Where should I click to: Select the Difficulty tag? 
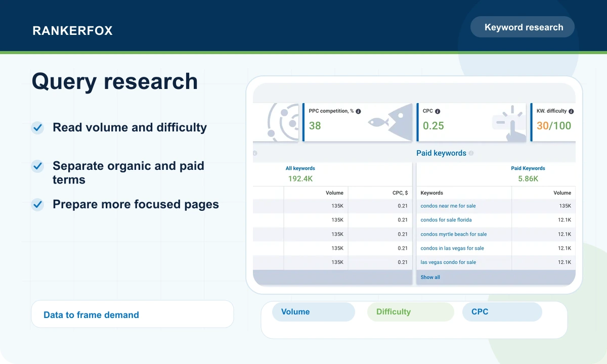click(x=411, y=312)
